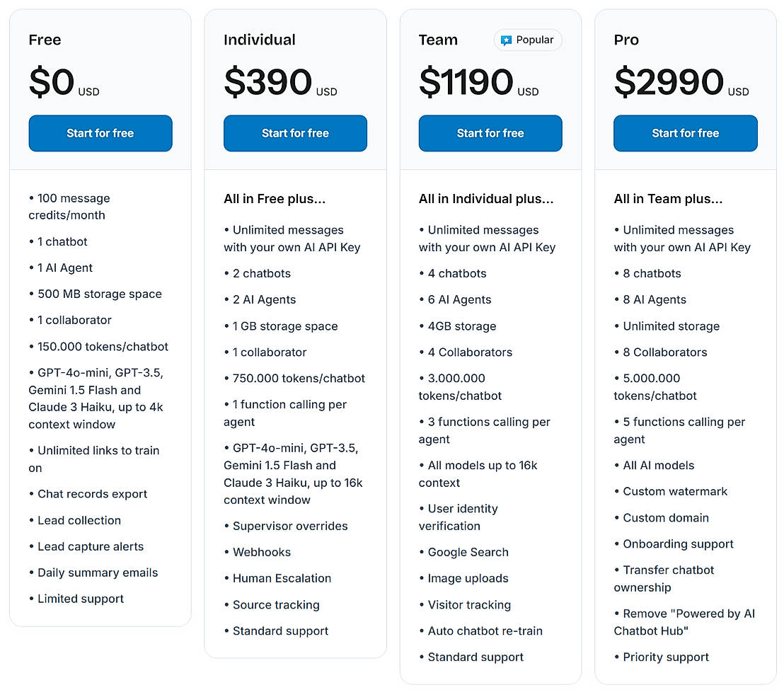784x690 pixels.
Task: Click the $2990 Pro plan price
Action: [x=669, y=81]
